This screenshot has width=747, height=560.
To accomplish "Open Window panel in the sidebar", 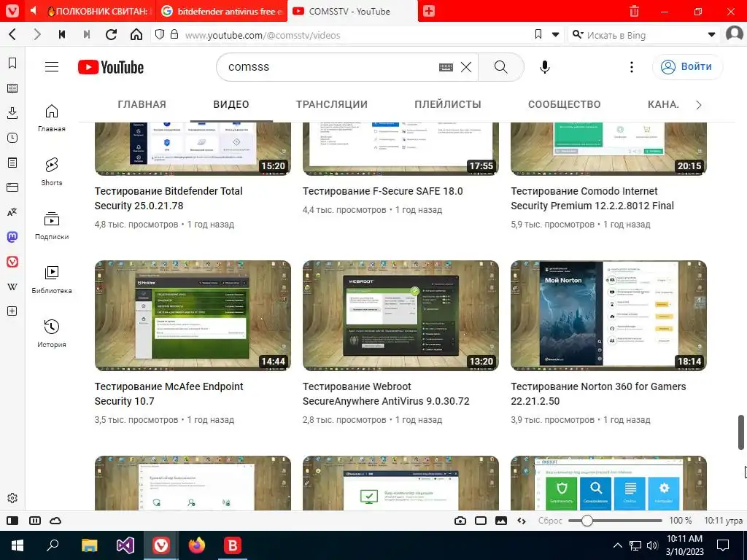I will coord(12,187).
